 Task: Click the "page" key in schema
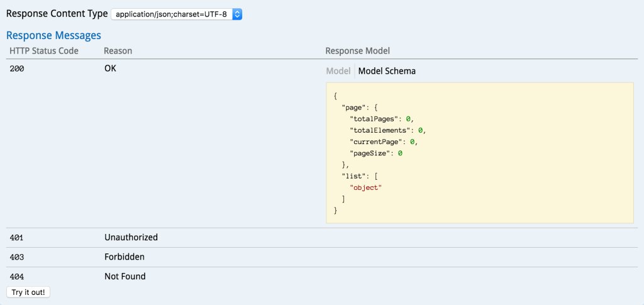click(x=354, y=108)
